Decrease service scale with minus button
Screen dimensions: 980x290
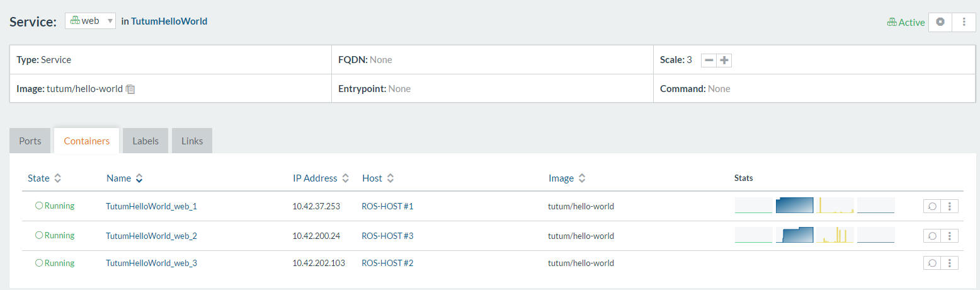coord(709,61)
